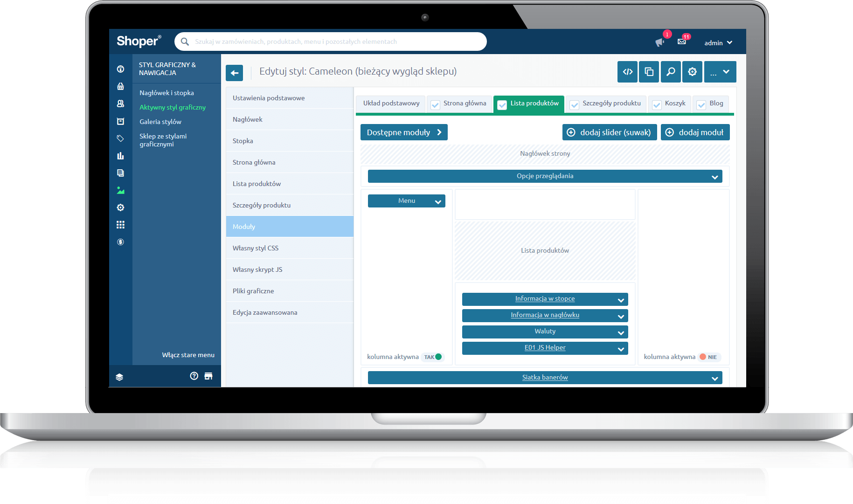Image resolution: width=853 pixels, height=504 pixels.
Task: Click dodaj slider (suwak) button
Action: click(x=610, y=132)
